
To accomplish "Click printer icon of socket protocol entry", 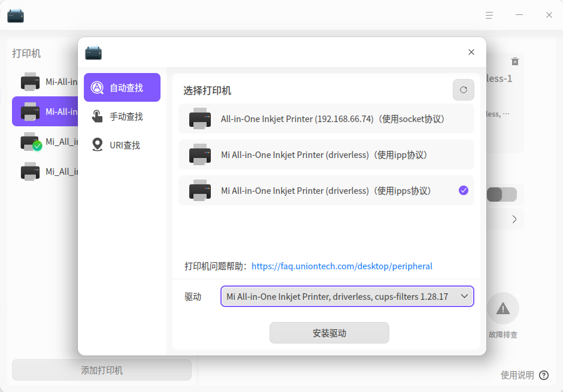I will pyautogui.click(x=200, y=118).
